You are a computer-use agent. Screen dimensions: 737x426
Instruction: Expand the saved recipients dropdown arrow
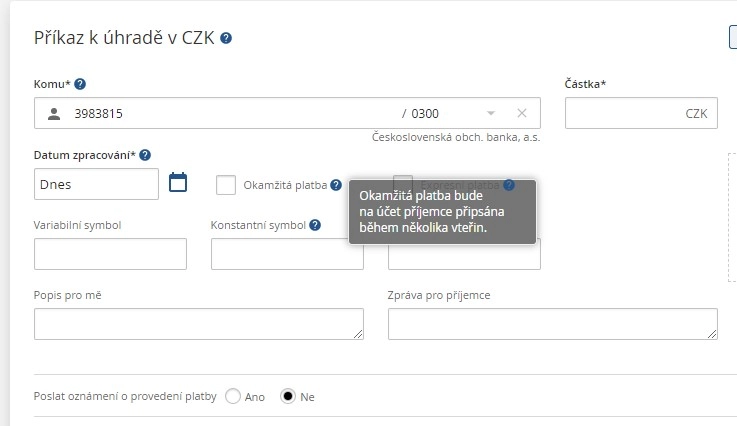pos(490,113)
